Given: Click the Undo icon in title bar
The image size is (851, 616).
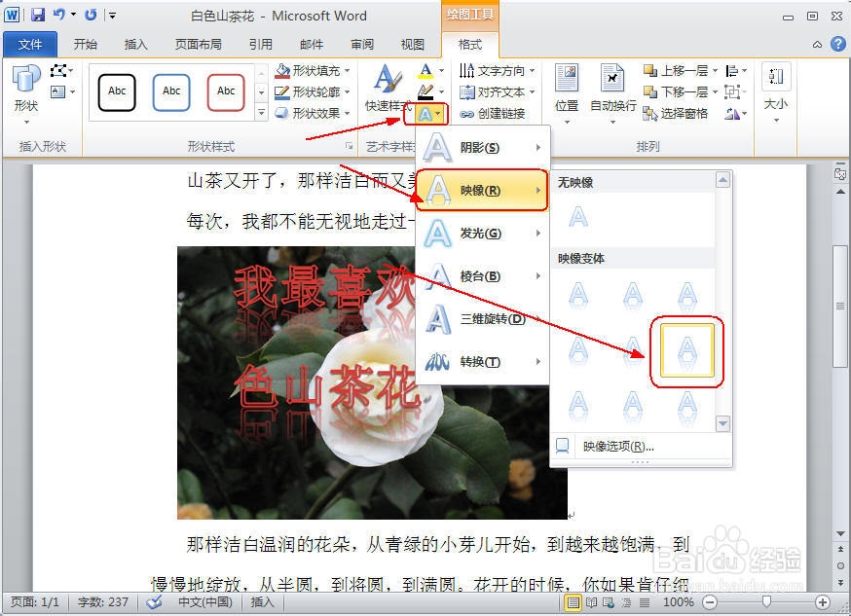Looking at the screenshot, I should coord(59,15).
